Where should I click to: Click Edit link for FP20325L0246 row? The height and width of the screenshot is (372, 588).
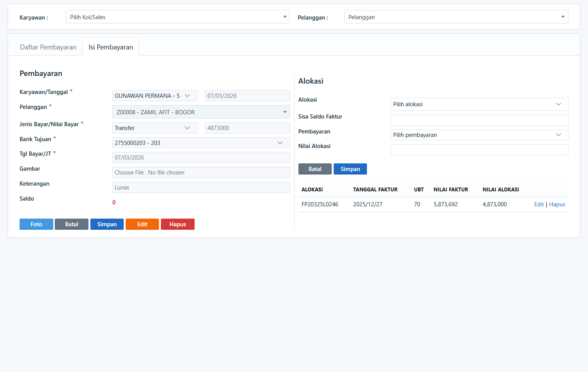click(x=539, y=204)
